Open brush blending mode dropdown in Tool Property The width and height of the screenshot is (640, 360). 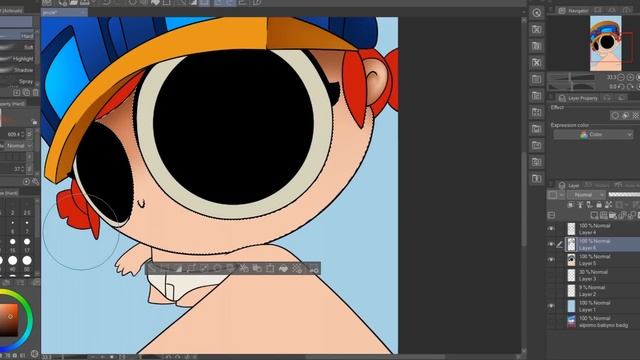click(x=18, y=146)
